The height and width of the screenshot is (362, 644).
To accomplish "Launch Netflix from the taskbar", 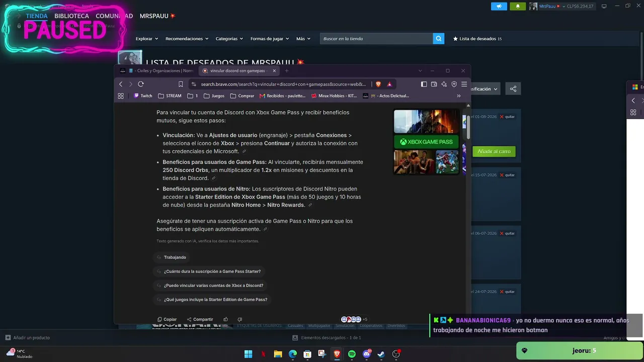I will point(263,354).
